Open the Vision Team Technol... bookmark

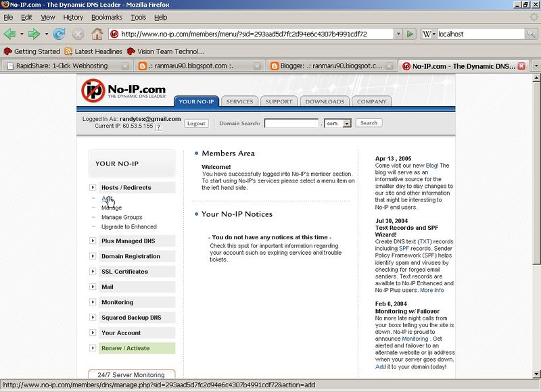pyautogui.click(x=166, y=51)
